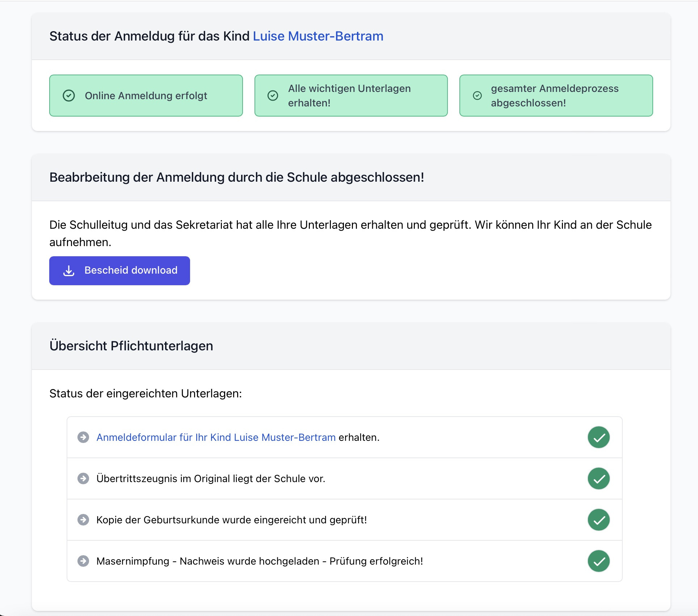Select Alle wichtigen Unterlagen erhalten status box

[351, 96]
